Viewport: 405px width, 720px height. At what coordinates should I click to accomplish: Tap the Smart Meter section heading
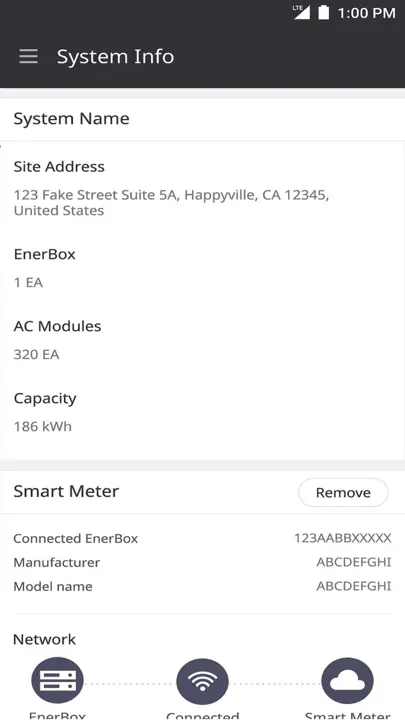point(66,491)
